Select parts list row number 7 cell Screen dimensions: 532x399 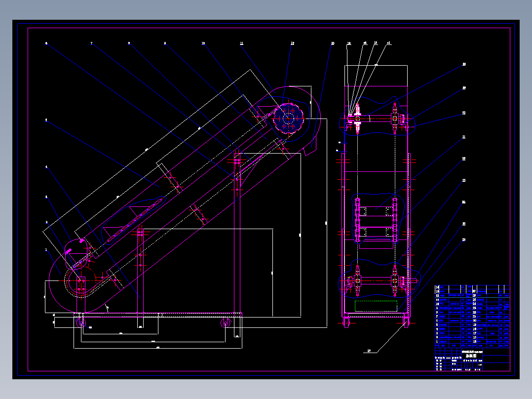(x=437, y=317)
